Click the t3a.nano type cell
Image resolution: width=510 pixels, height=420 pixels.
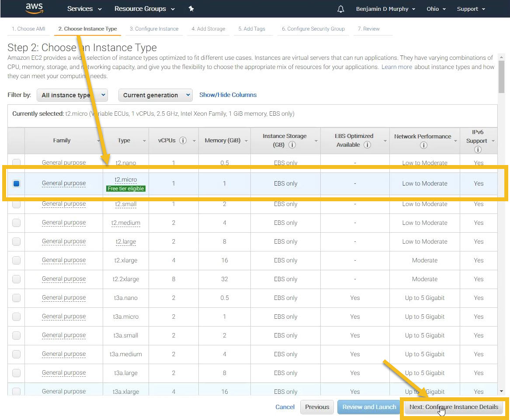pos(125,298)
